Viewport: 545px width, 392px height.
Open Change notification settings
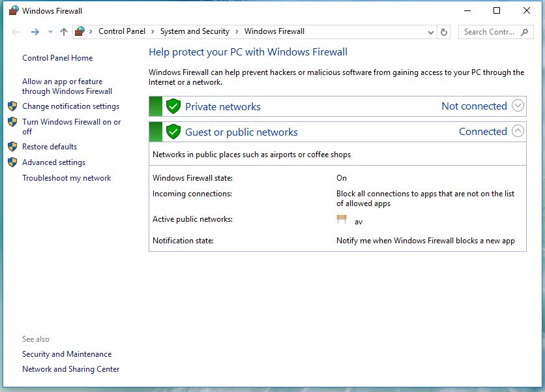coord(70,106)
